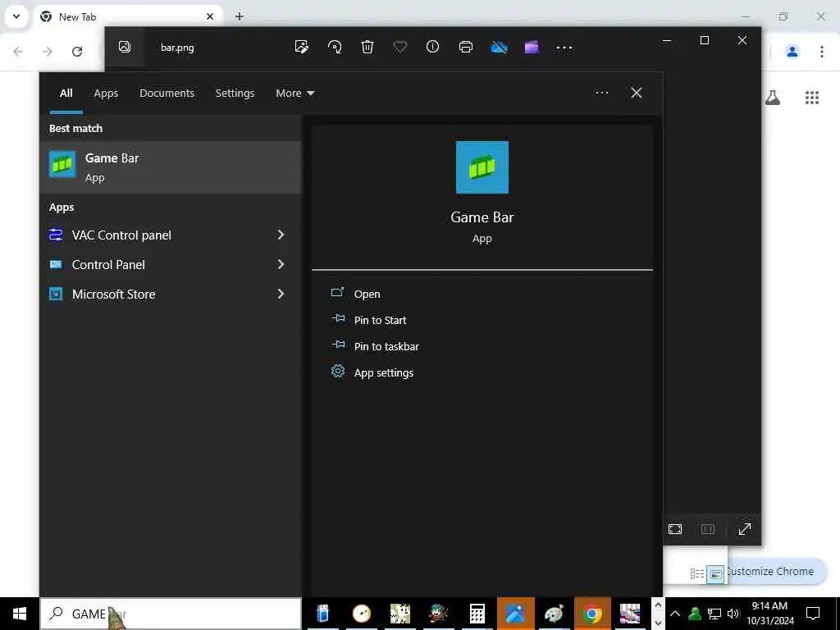Open search panel options ellipsis menu
This screenshot has height=630, width=840.
tap(601, 93)
